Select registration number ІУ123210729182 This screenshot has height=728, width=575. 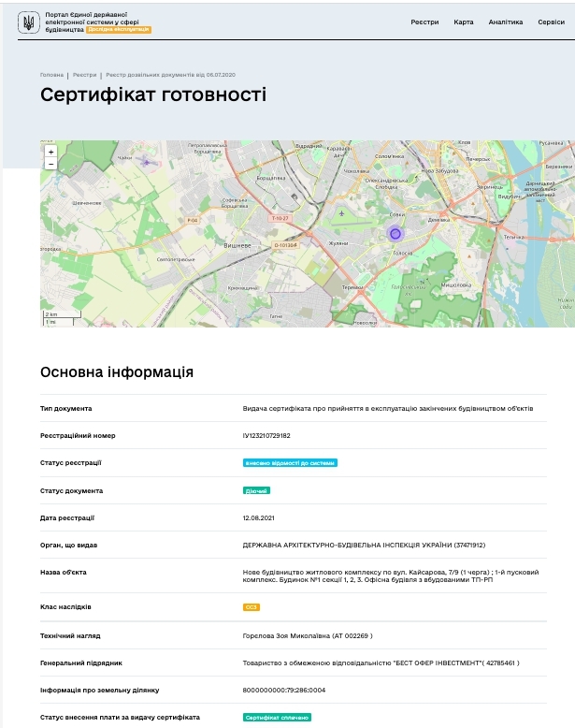(x=266, y=435)
